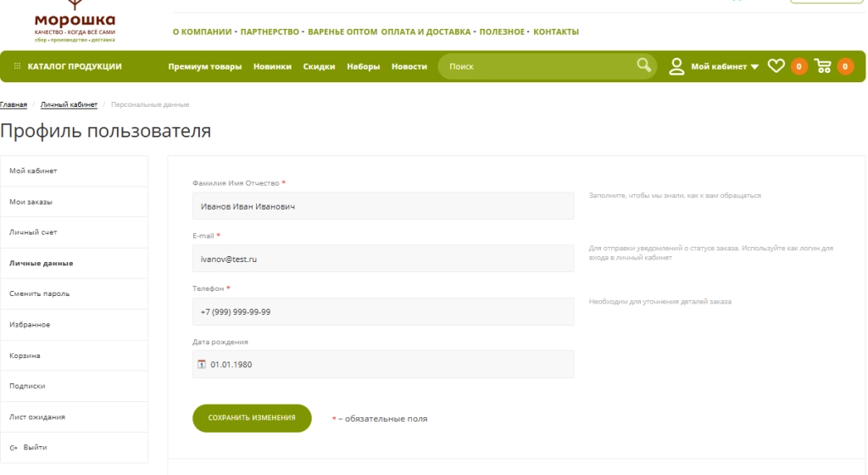Click the user profile icon

coord(678,66)
